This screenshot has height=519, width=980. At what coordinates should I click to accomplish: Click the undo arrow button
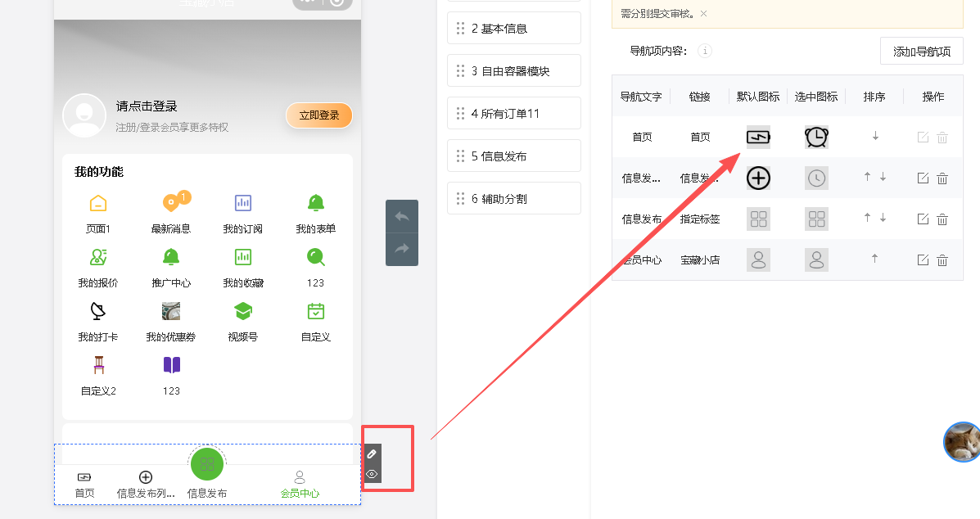tap(402, 217)
